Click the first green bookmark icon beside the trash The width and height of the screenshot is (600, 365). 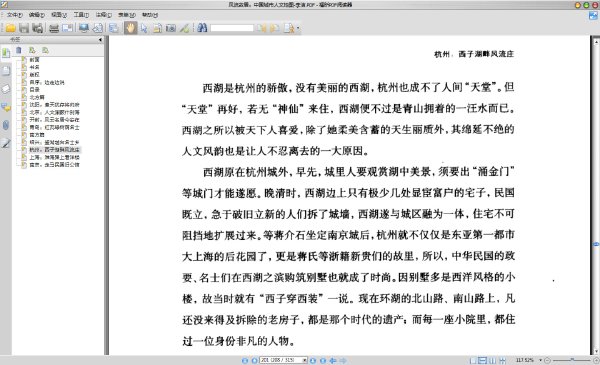point(32,50)
